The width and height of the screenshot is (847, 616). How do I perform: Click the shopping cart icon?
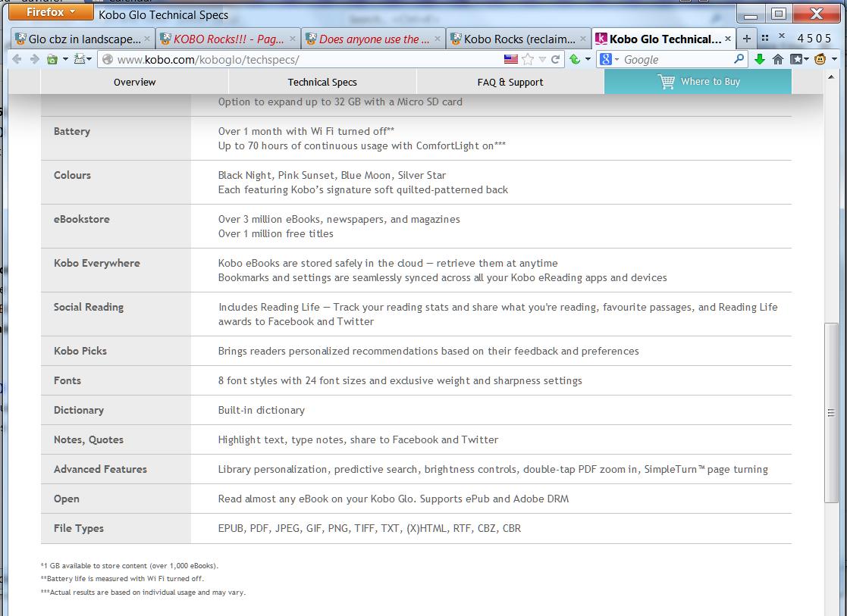click(666, 82)
